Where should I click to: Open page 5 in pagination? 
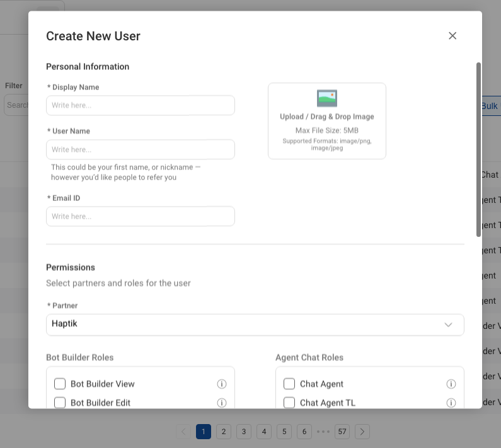(284, 432)
